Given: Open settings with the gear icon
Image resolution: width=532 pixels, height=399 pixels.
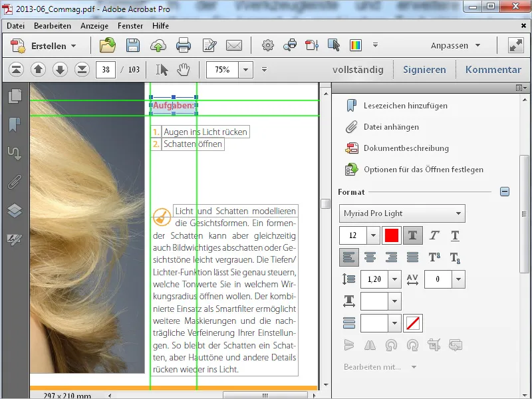Looking at the screenshot, I should tap(268, 45).
